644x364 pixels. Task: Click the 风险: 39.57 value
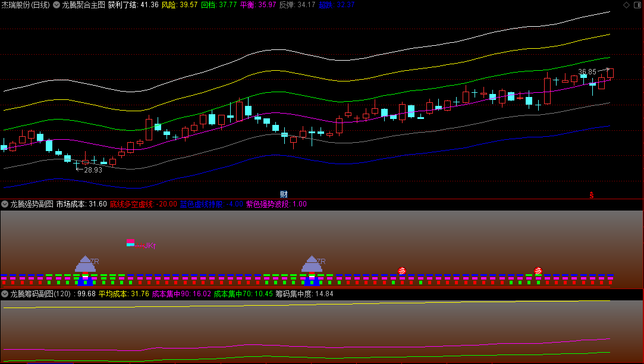[180, 5]
